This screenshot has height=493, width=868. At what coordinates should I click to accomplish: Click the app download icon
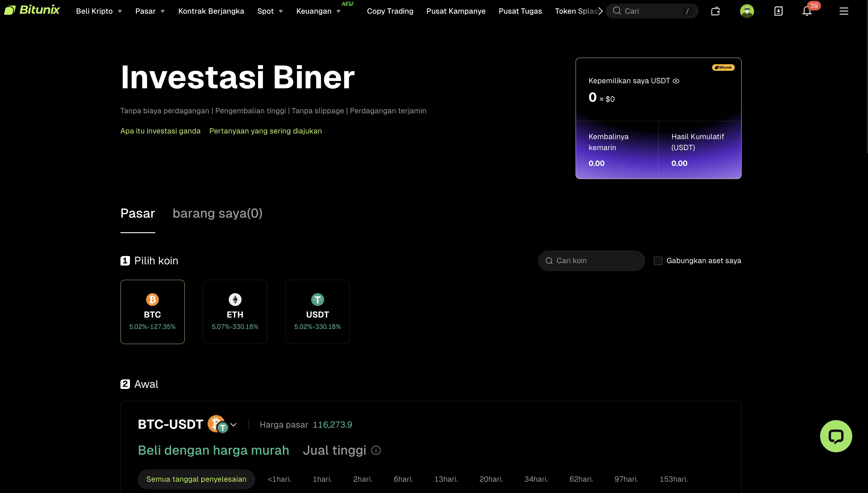[778, 11]
